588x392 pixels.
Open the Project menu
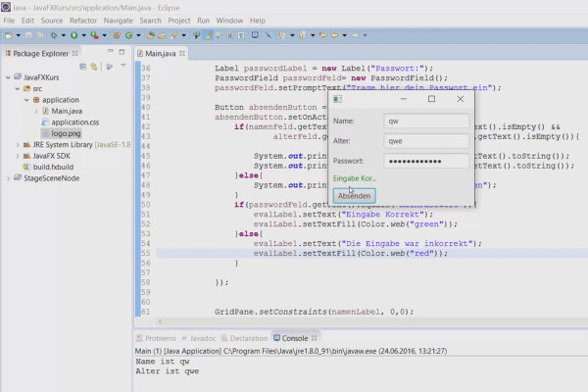(179, 21)
